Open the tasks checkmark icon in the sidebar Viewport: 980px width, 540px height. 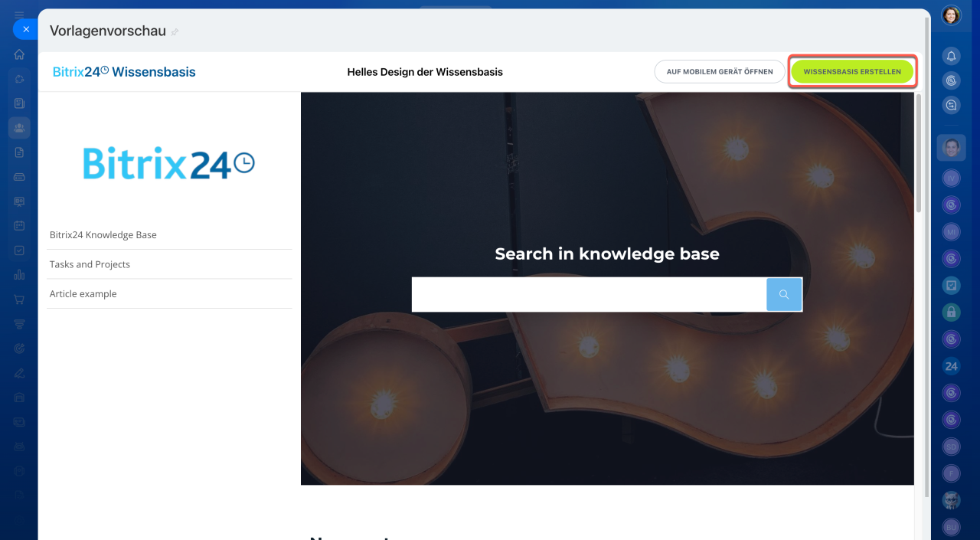pyautogui.click(x=19, y=250)
